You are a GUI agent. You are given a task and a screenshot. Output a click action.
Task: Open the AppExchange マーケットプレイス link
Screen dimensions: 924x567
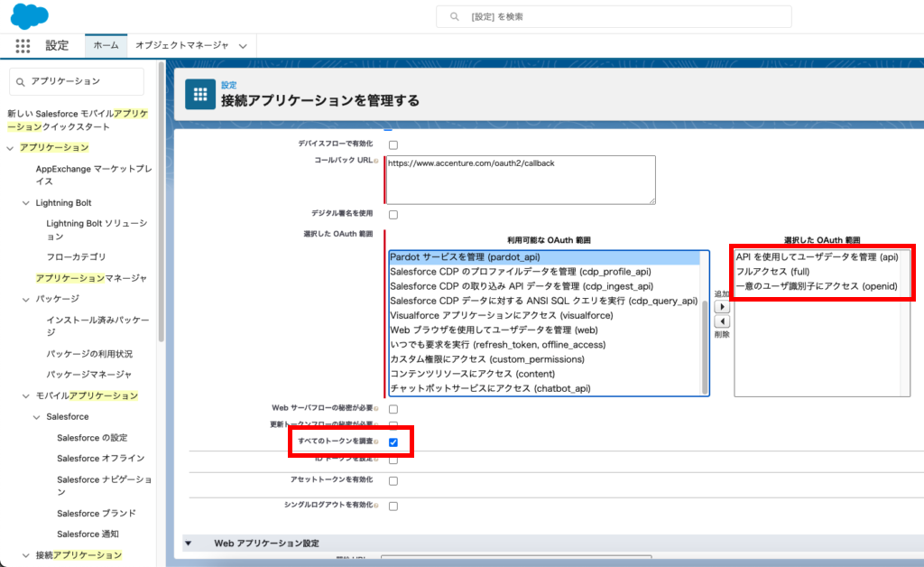(93, 174)
